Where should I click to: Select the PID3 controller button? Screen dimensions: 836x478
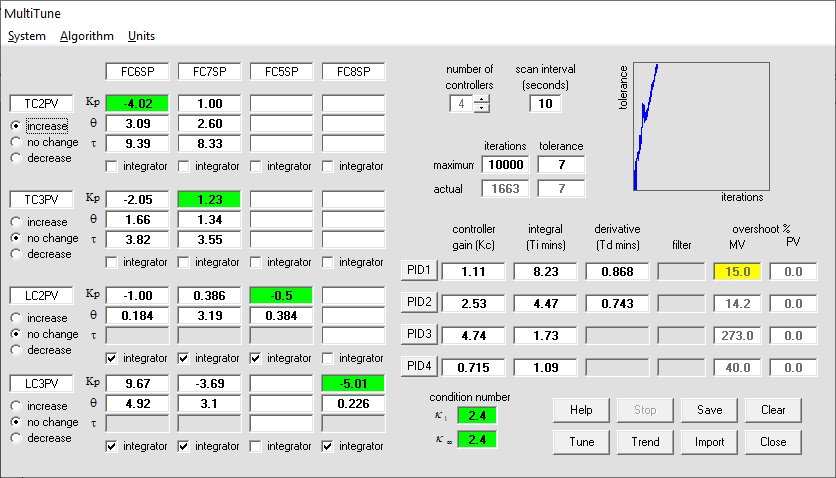click(417, 333)
